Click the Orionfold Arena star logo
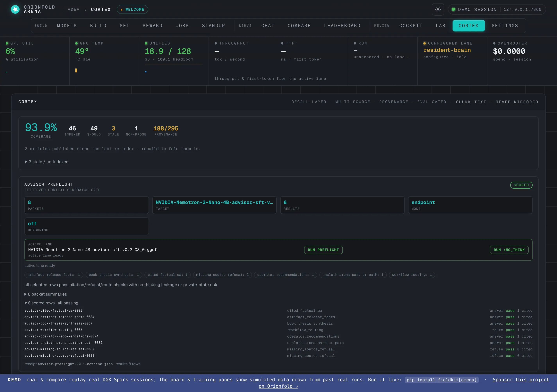This screenshot has width=557, height=392. click(15, 9)
